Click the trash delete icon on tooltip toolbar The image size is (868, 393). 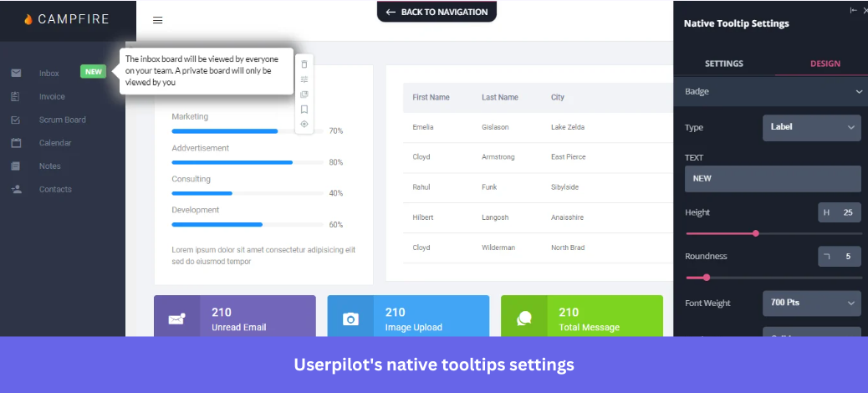pyautogui.click(x=304, y=64)
